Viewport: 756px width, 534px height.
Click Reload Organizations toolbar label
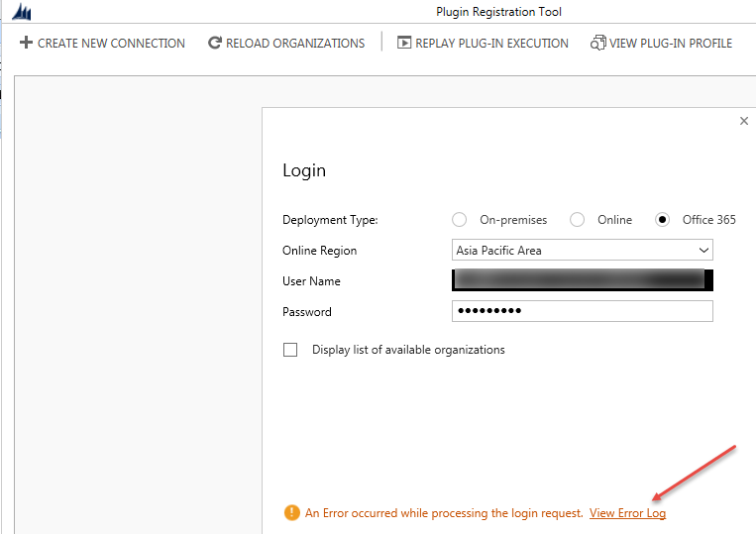(x=295, y=44)
